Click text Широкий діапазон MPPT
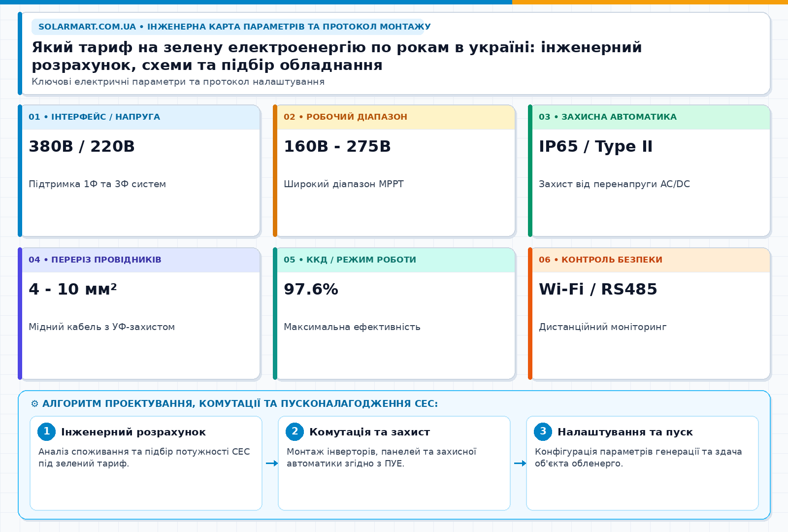The image size is (788, 532). coord(343,184)
